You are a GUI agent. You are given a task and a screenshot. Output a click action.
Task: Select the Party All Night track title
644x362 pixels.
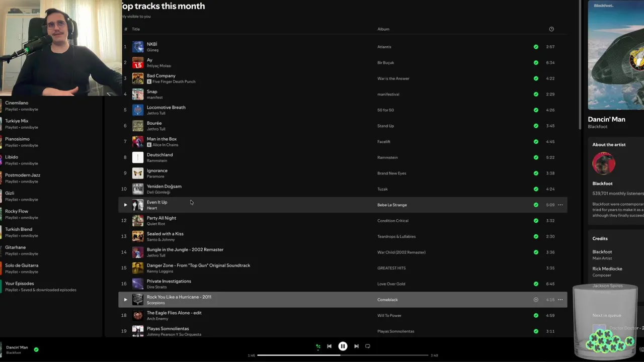click(162, 218)
